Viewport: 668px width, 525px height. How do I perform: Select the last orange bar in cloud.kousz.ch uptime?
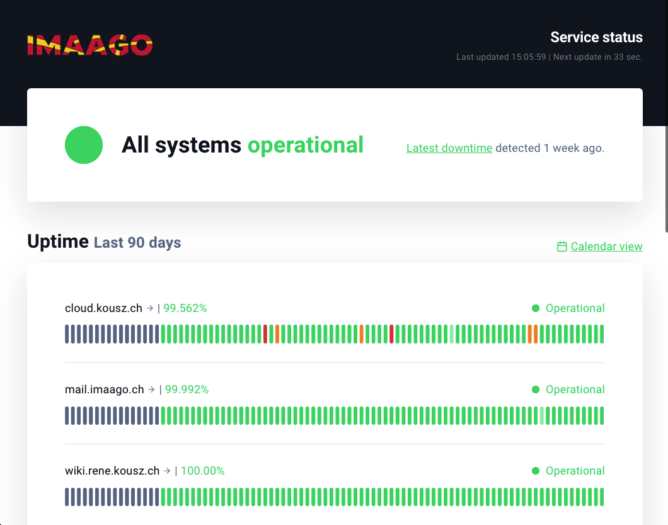point(536,334)
